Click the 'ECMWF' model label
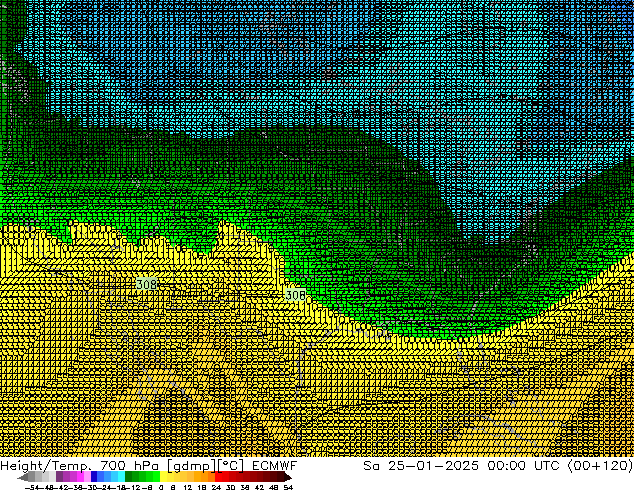 (275, 465)
